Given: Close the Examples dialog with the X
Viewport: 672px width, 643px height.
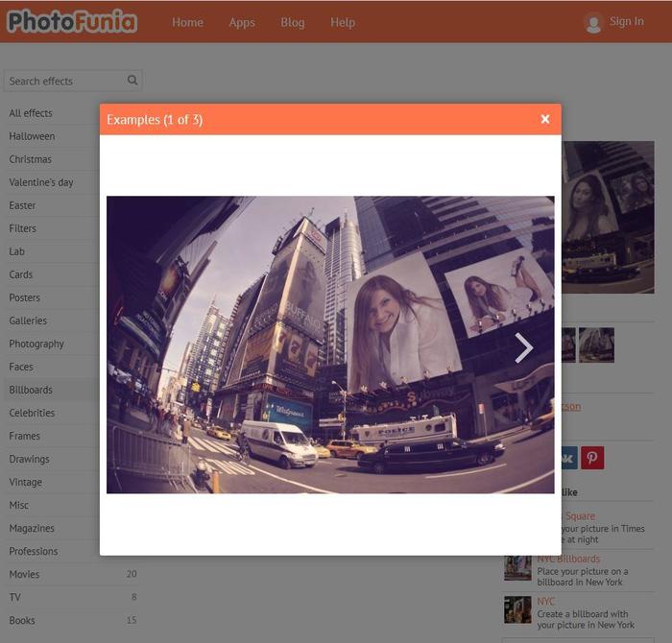Looking at the screenshot, I should pyautogui.click(x=544, y=119).
